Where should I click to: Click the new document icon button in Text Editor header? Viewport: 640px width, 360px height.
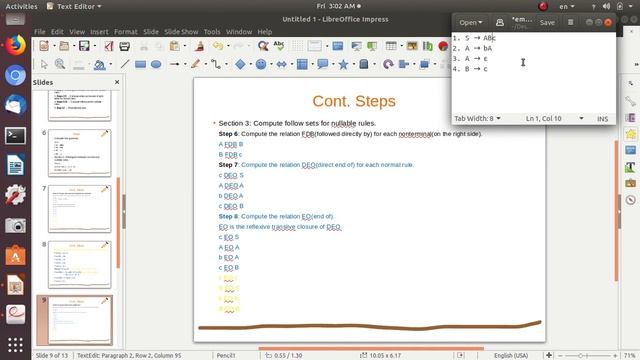point(500,22)
